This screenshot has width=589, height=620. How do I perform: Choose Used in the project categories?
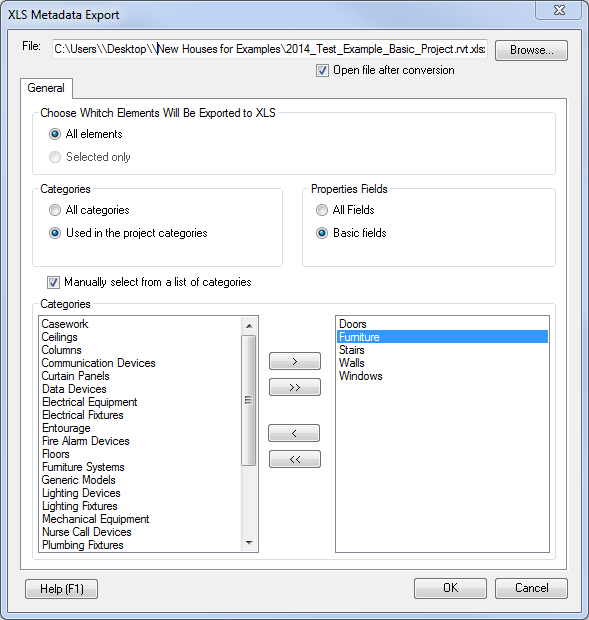coord(55,233)
